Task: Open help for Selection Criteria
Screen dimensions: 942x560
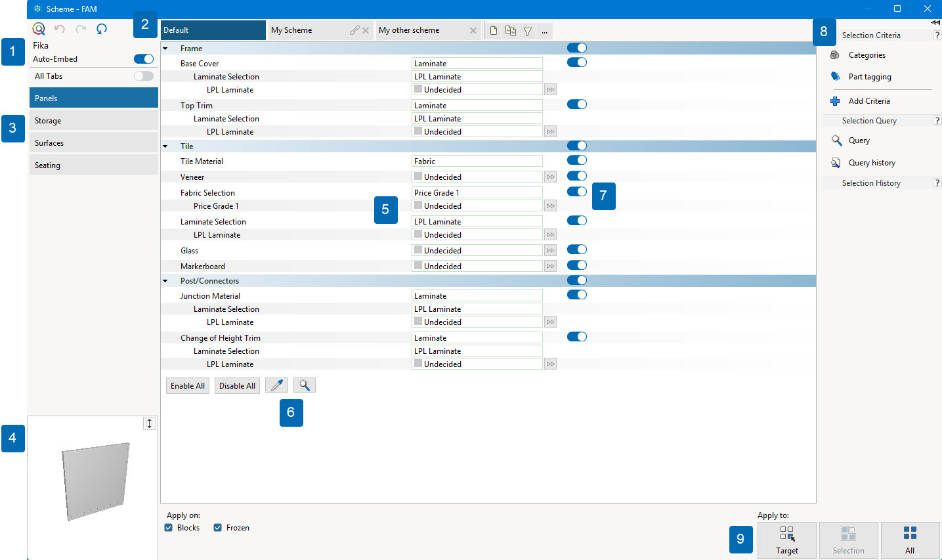Action: 937,35
